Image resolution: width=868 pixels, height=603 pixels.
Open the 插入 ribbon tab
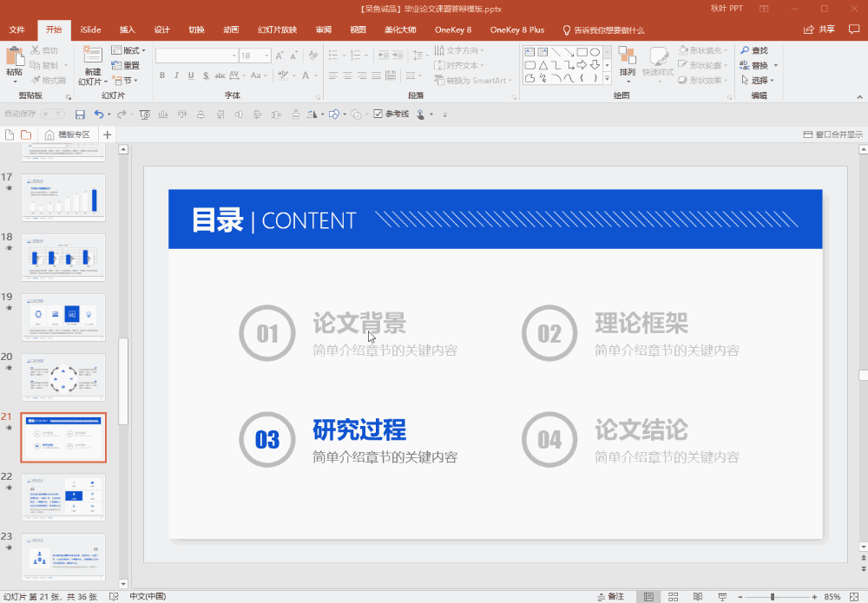pos(128,29)
